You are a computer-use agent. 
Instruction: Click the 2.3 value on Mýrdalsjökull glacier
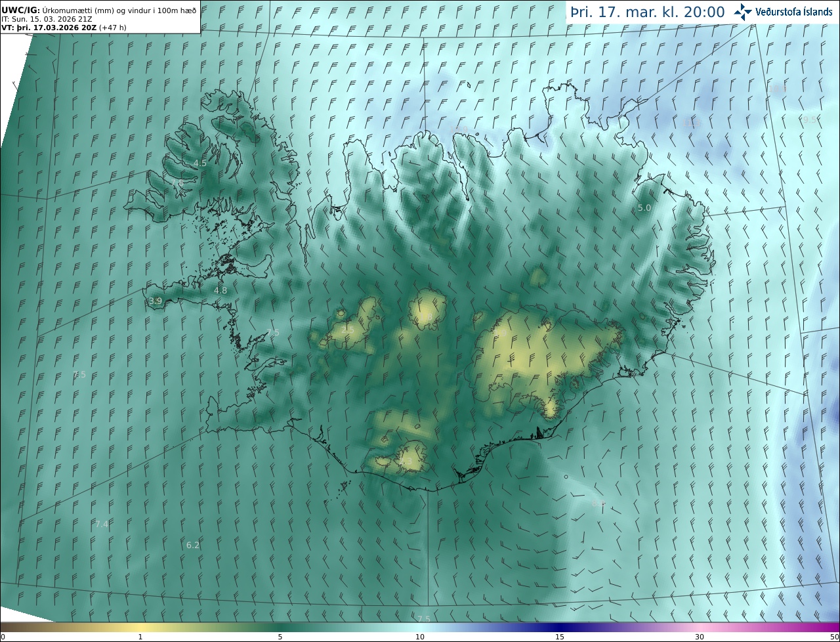(x=406, y=461)
